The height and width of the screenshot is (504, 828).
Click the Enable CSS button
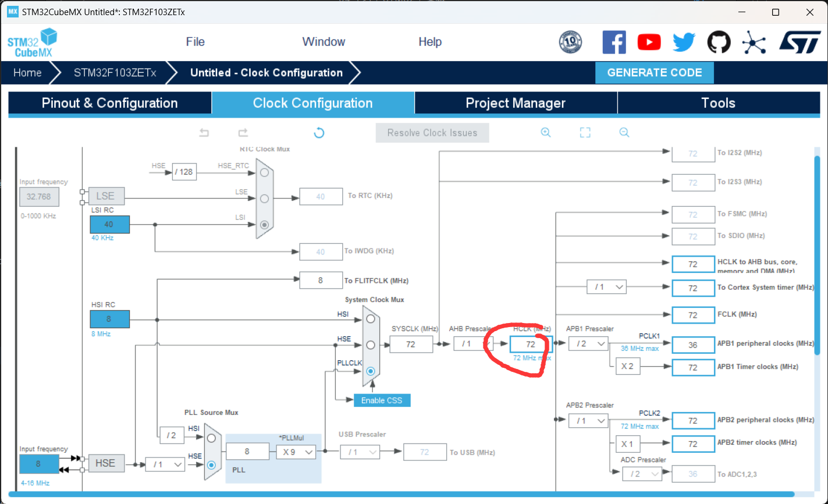coord(382,400)
